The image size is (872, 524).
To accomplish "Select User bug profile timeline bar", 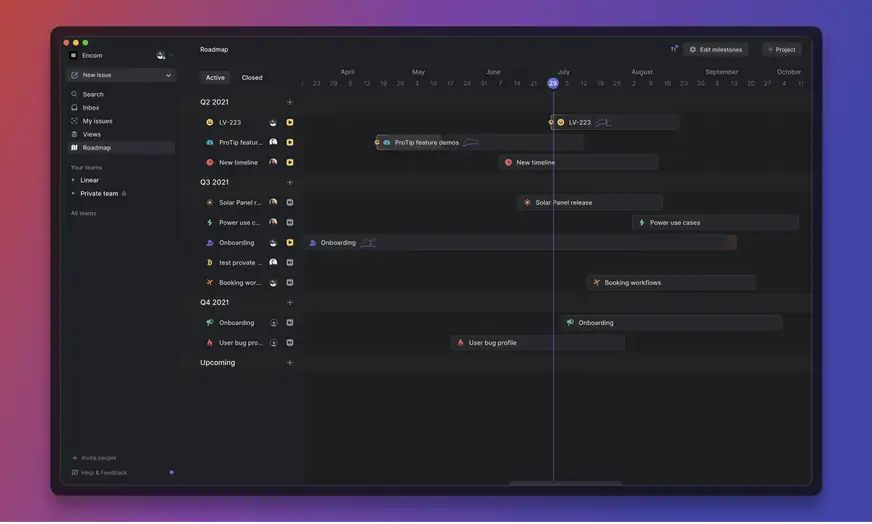I will (537, 343).
